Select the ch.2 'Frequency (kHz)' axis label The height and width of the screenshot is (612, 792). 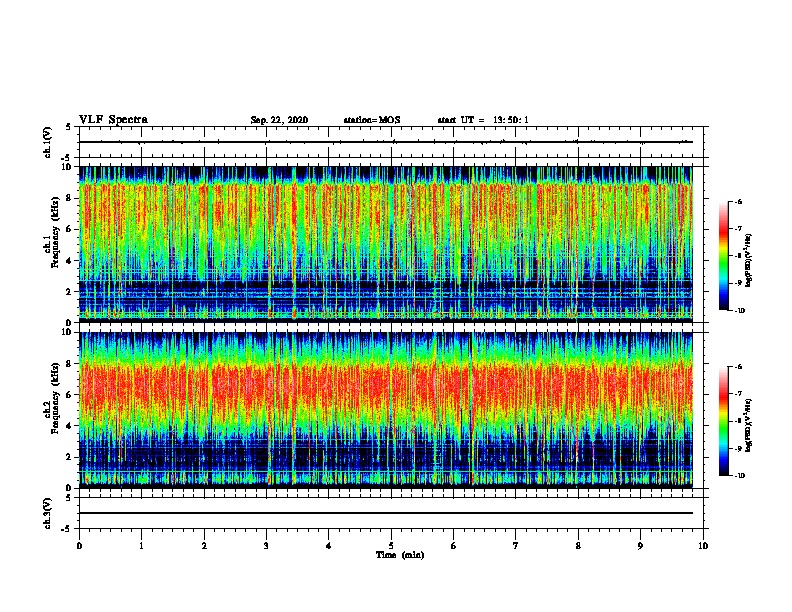tap(55, 398)
